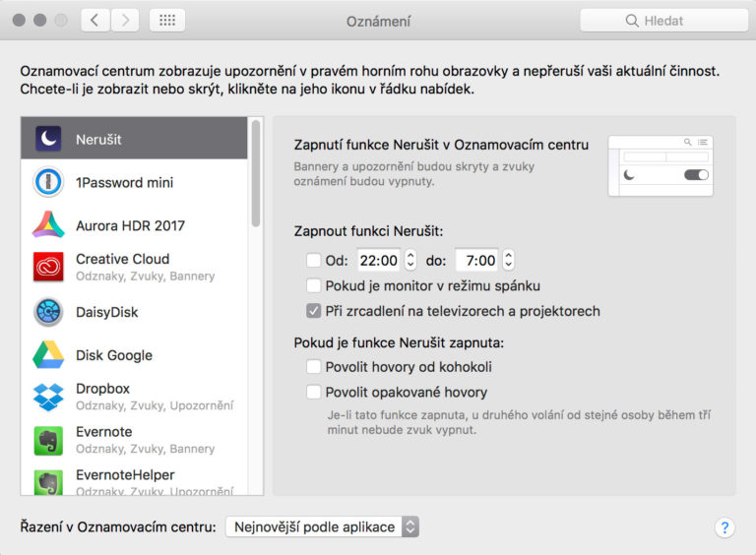Go back using the left arrow button
This screenshot has height=555, width=756.
click(94, 20)
